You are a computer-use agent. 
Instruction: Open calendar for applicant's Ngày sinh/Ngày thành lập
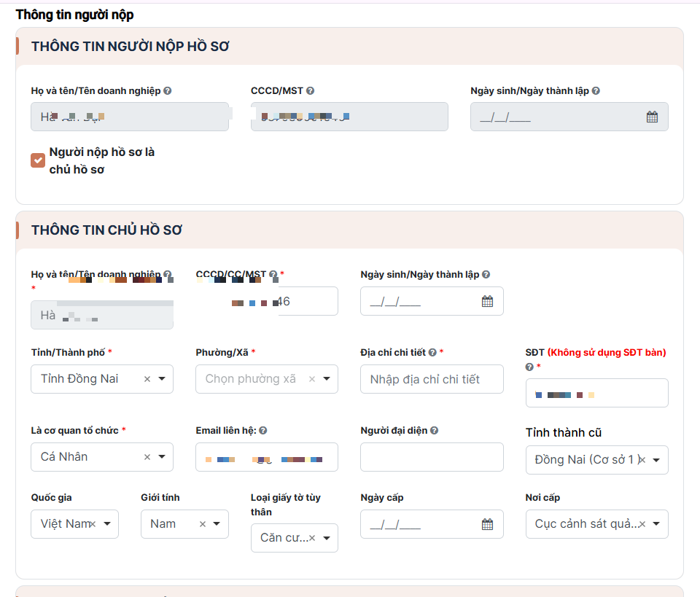[x=652, y=117]
